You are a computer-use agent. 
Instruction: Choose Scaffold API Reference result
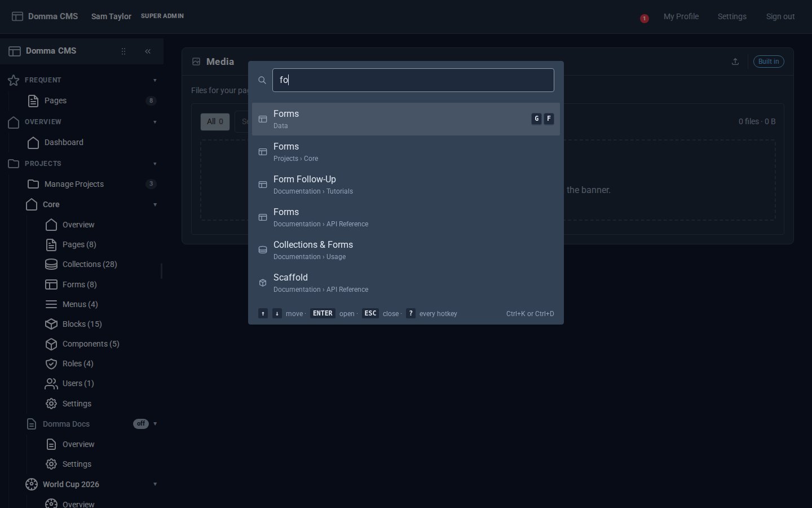click(406, 283)
